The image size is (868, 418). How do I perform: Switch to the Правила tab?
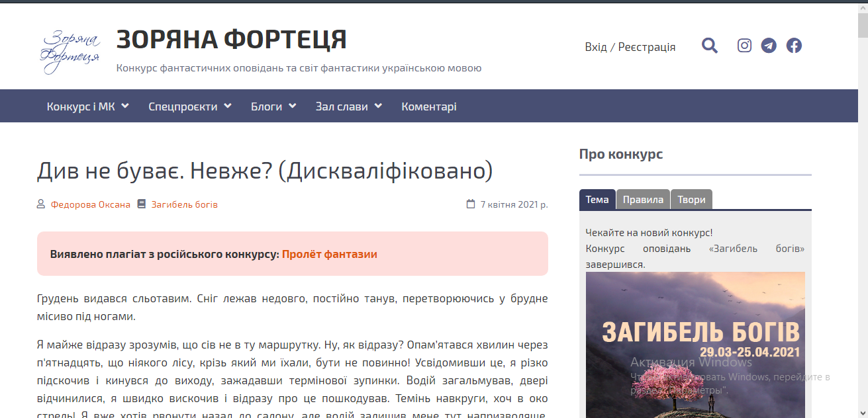tap(643, 200)
